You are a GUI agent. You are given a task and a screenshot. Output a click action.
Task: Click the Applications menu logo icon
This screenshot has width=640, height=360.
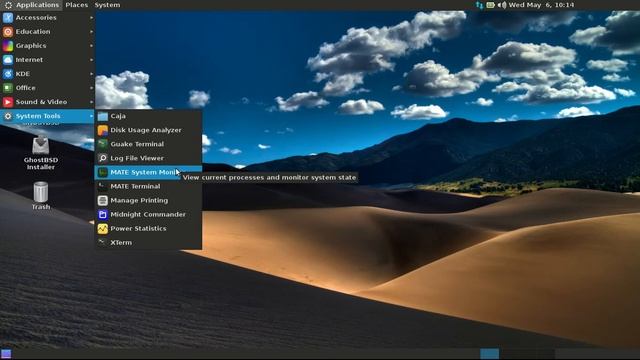tap(8, 5)
